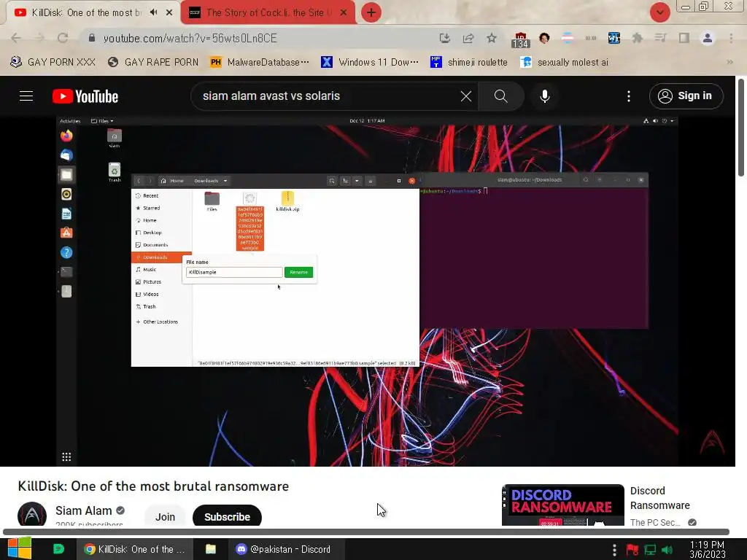Viewport: 747px width, 560px height.
Task: Open the YouTube guide hamburger menu
Action: (x=26, y=96)
